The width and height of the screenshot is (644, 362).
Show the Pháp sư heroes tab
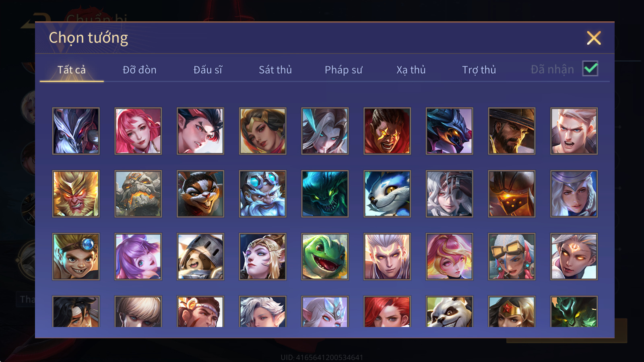343,70
